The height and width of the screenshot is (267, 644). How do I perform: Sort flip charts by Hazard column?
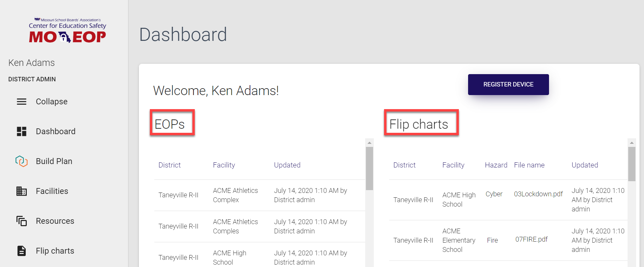pyautogui.click(x=496, y=165)
